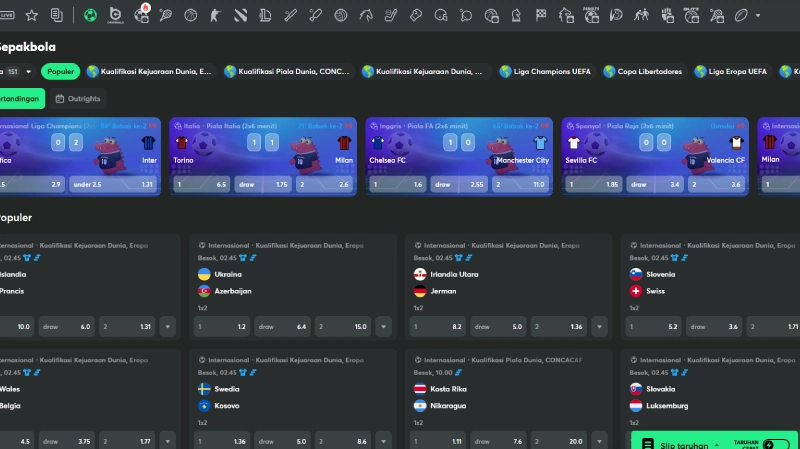
Task: Expand more markets for Ukraina vs Azerbaijan
Action: point(384,326)
